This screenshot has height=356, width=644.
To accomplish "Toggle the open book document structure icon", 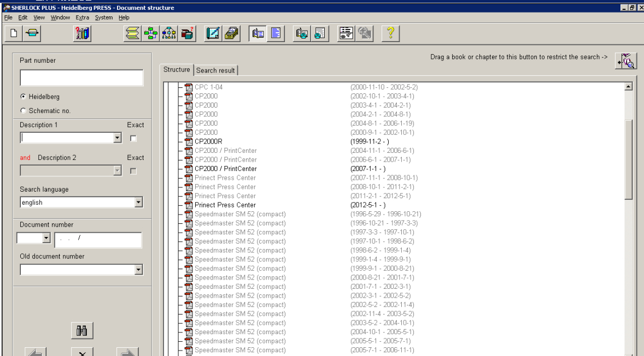I will [258, 33].
